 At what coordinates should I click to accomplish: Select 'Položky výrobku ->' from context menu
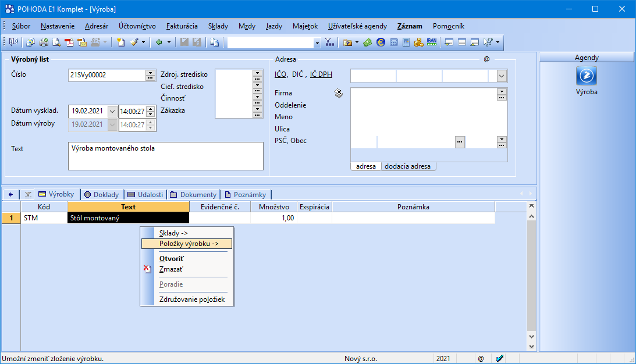[x=186, y=244]
